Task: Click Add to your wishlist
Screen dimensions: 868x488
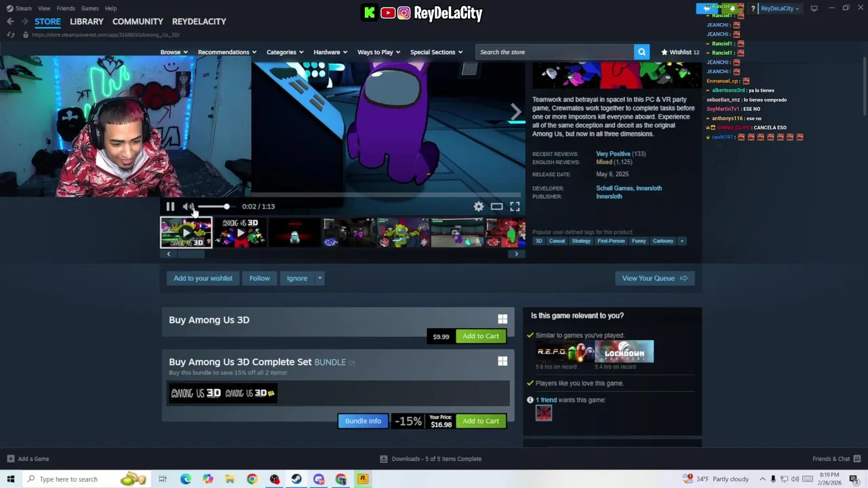Action: pyautogui.click(x=203, y=278)
